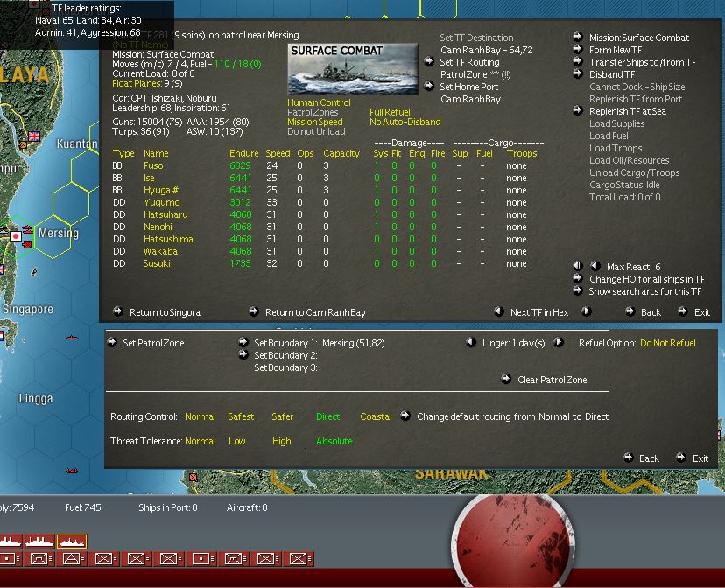Go to the next TF in Hex
725x588 pixels.
click(587, 311)
